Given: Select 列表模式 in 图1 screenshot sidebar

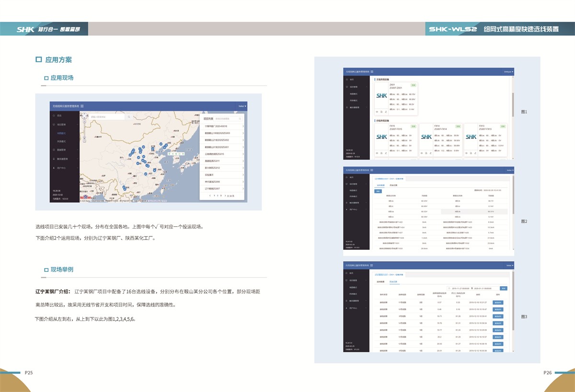Looking at the screenshot, I should pos(353,101).
